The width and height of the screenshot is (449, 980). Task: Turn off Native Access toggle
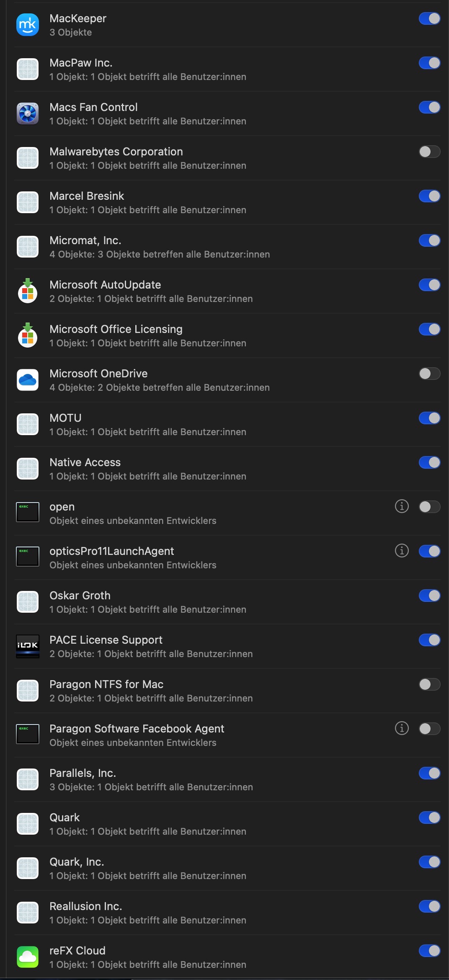(429, 462)
